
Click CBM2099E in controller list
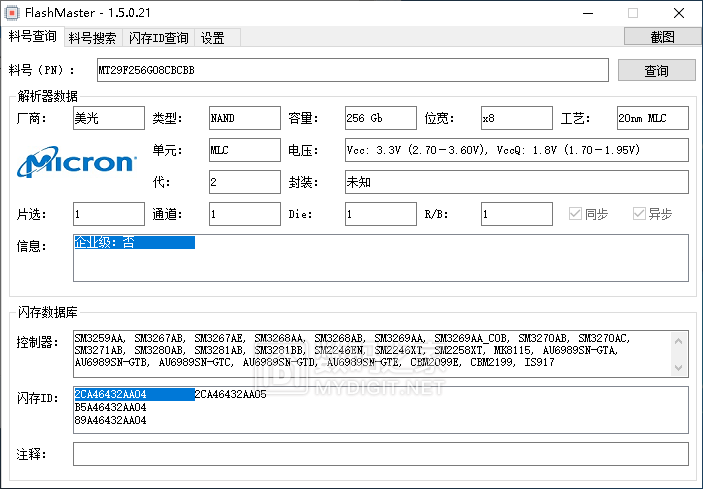434,362
